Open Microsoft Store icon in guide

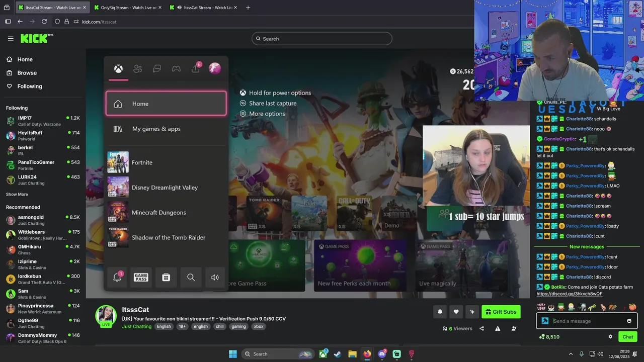pyautogui.click(x=166, y=277)
